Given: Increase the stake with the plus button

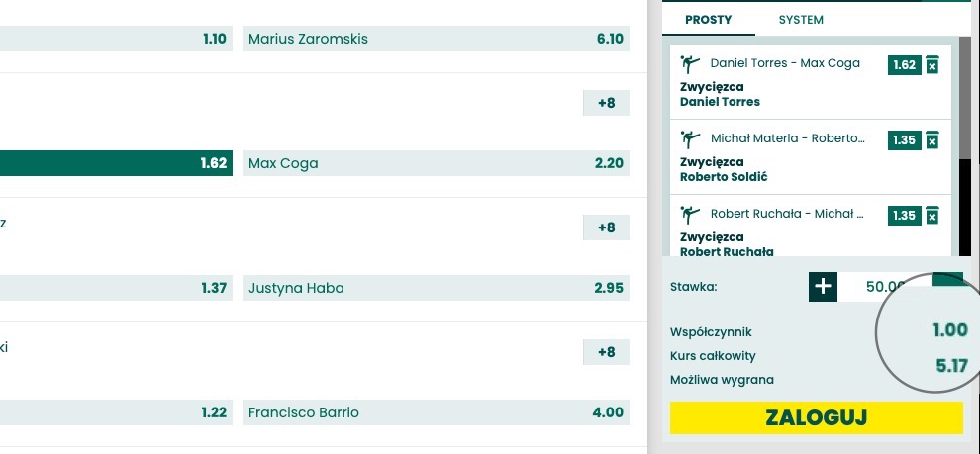Looking at the screenshot, I should pos(823,287).
